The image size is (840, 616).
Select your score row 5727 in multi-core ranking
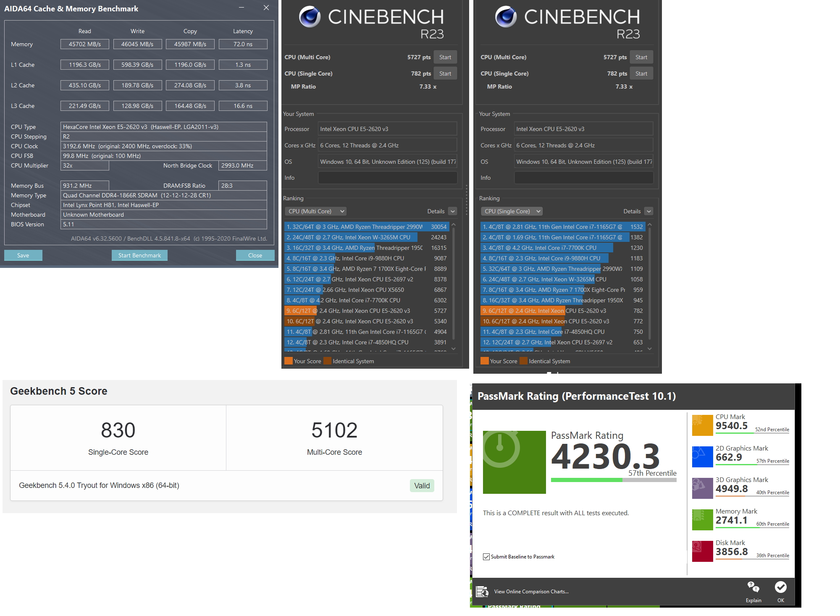tap(367, 311)
